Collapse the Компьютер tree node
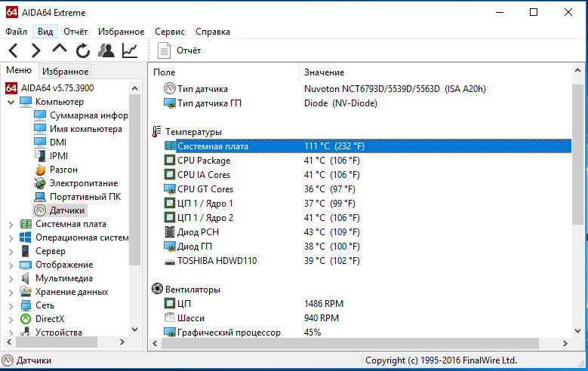588x371 pixels. tap(11, 102)
